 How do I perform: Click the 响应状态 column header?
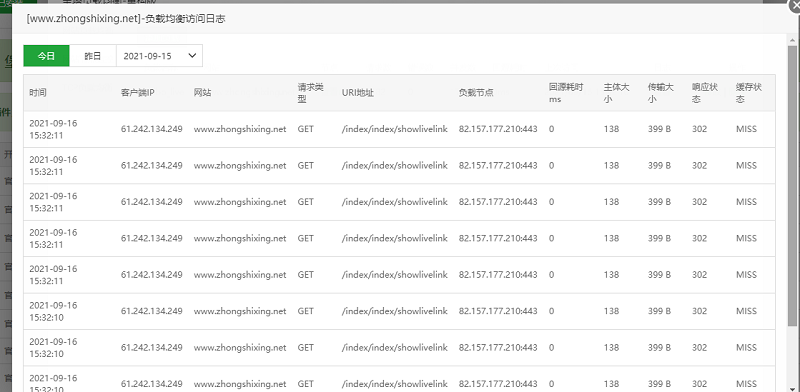(705, 93)
